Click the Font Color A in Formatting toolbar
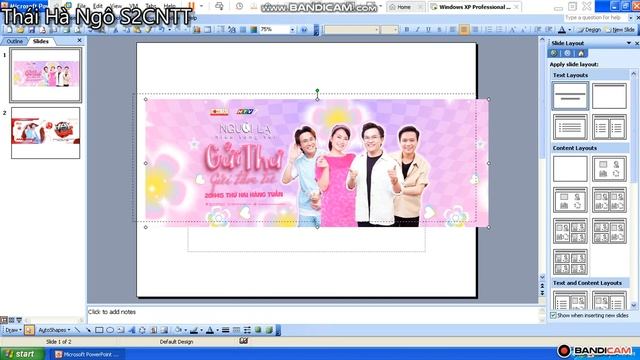The height and width of the screenshot is (360, 640). [x=562, y=30]
